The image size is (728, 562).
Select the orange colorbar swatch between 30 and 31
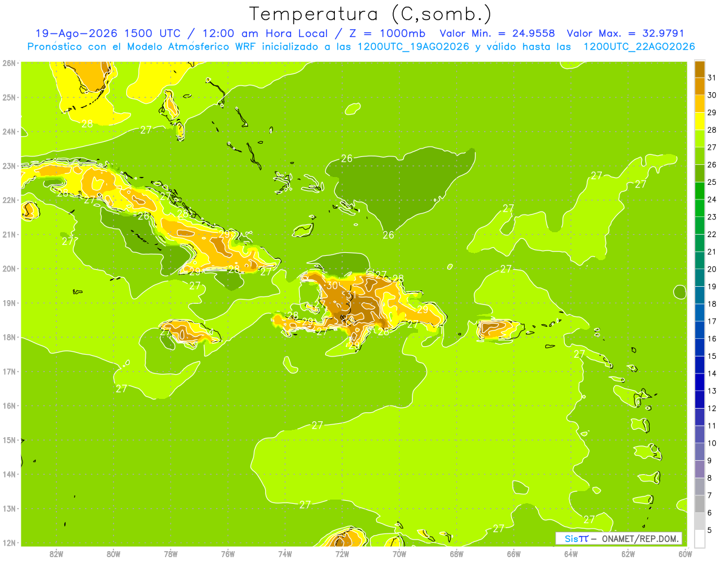(x=699, y=86)
